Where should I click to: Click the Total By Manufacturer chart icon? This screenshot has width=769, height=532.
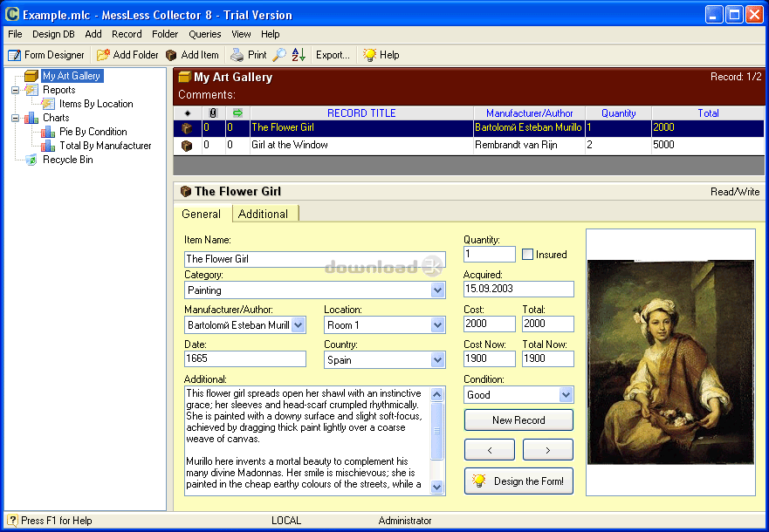(48, 146)
